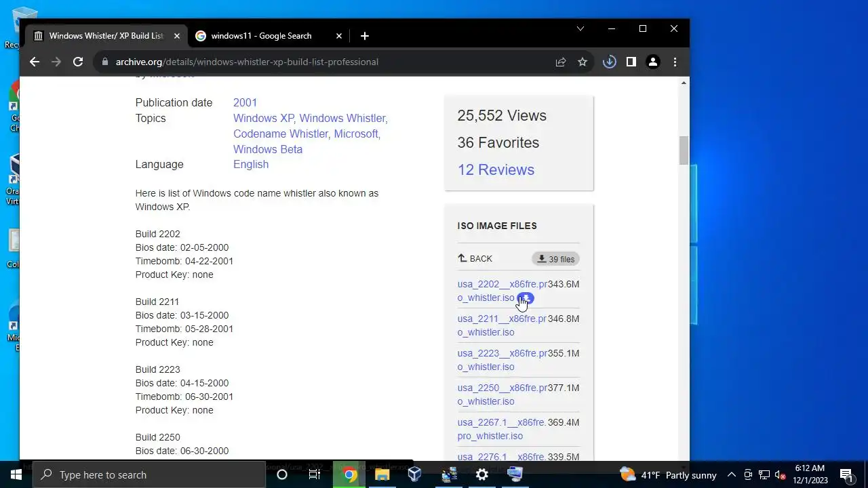Open the tab search chevron in the title bar
This screenshot has height=488, width=868.
click(580, 28)
